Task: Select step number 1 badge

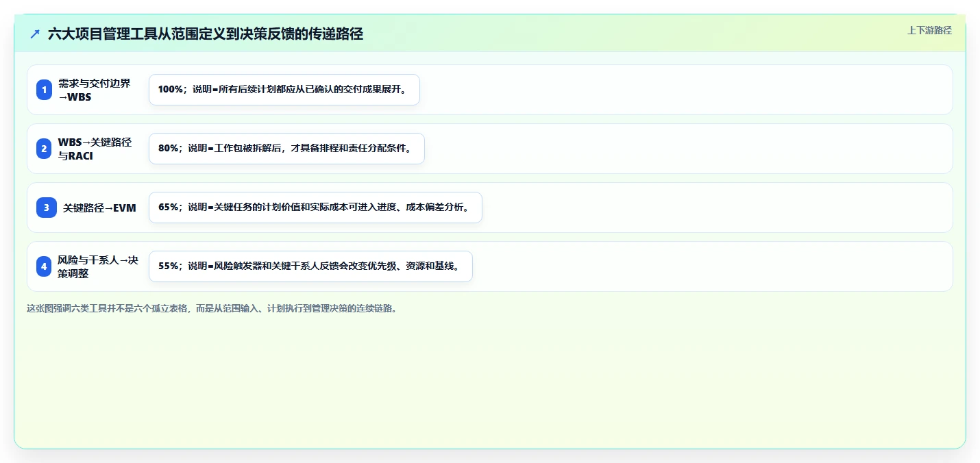Action: click(44, 90)
